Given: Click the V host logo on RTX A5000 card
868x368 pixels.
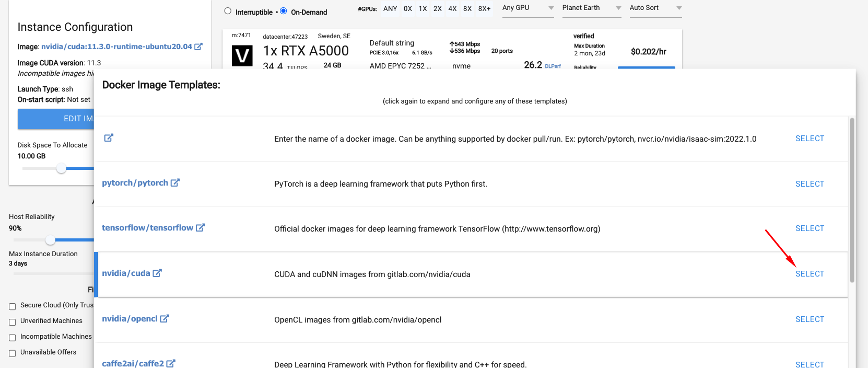Looking at the screenshot, I should tap(242, 55).
